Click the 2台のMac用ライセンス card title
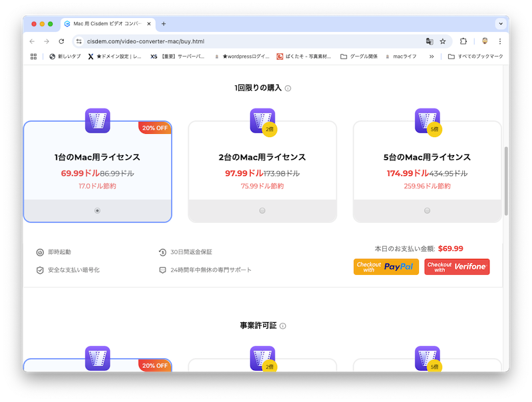The image size is (532, 402). pyautogui.click(x=262, y=157)
